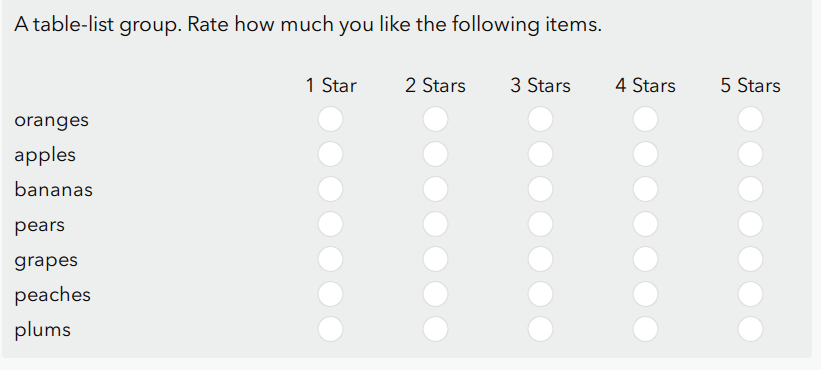The height and width of the screenshot is (370, 821).
Task: Choose 2 Stars for apples
Action: (x=436, y=154)
